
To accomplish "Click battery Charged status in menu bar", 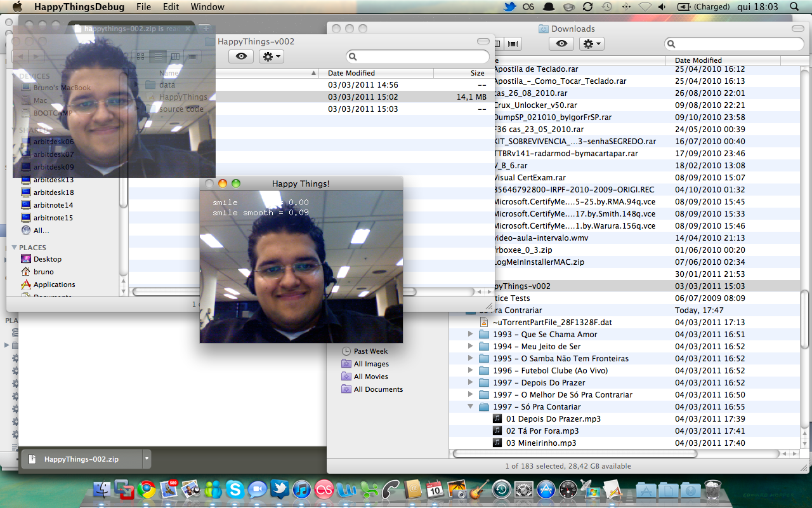I will (705, 7).
